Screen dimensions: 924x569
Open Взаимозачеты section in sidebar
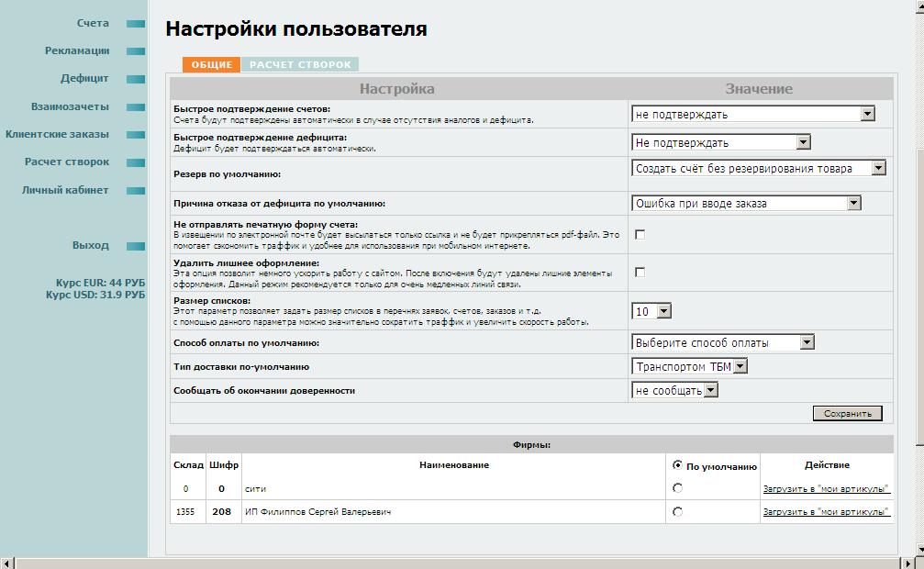tap(70, 106)
